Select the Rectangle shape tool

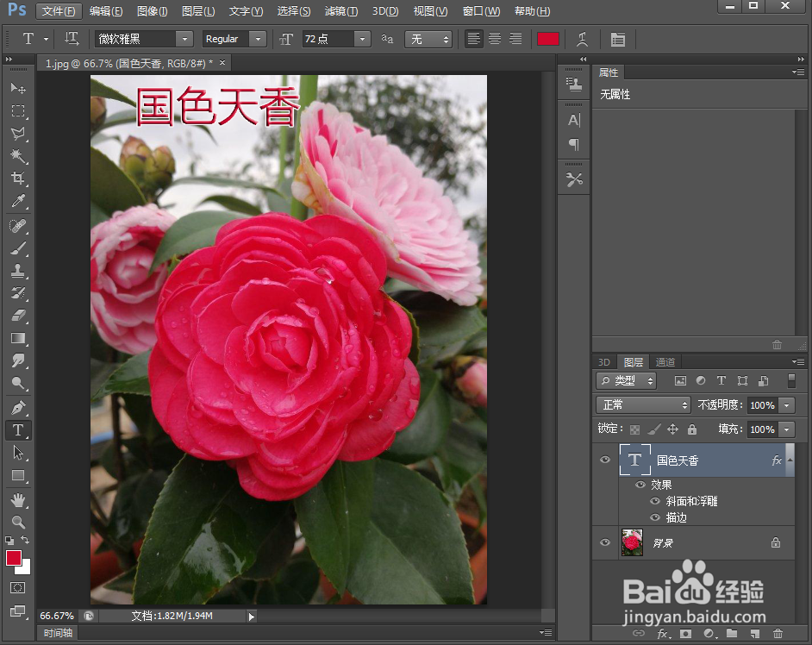18,476
